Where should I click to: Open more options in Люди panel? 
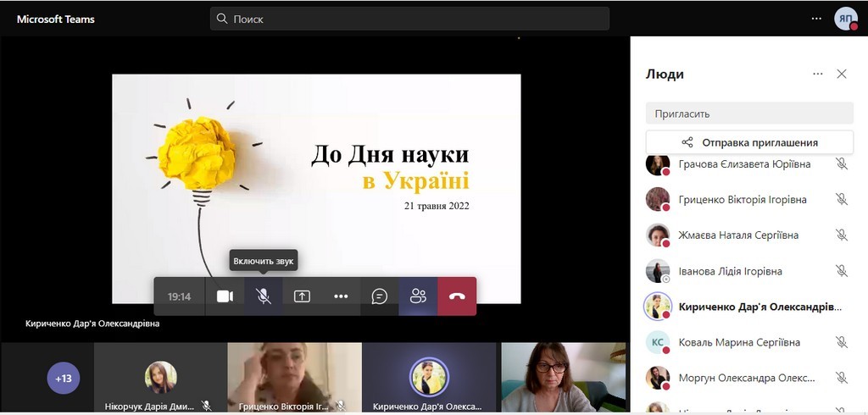pos(818,74)
